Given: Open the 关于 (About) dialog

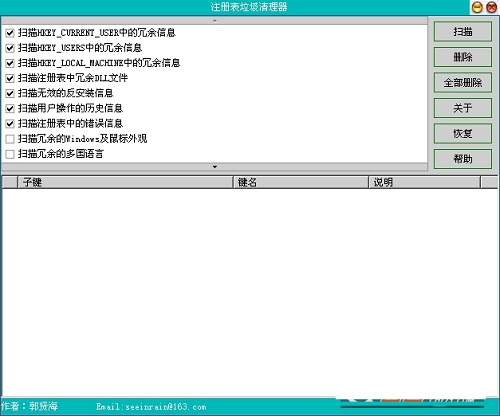Looking at the screenshot, I should pos(463,108).
